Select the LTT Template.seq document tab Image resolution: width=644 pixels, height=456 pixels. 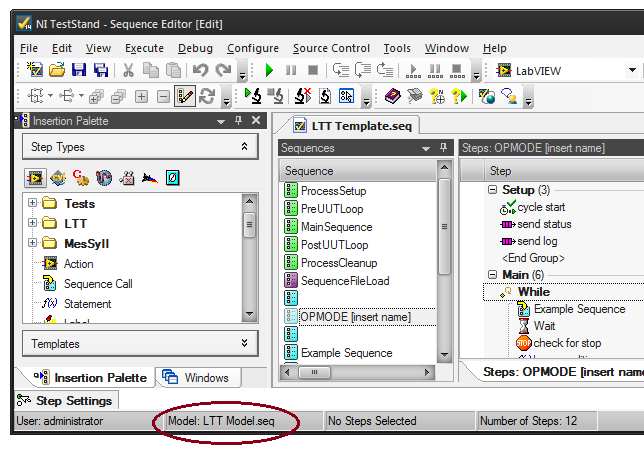(x=352, y=126)
